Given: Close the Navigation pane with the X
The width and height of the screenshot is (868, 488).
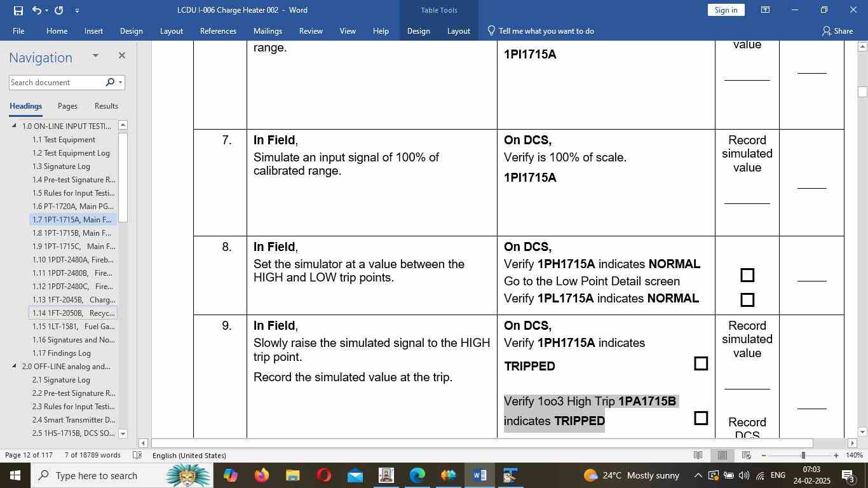Looking at the screenshot, I should [122, 56].
